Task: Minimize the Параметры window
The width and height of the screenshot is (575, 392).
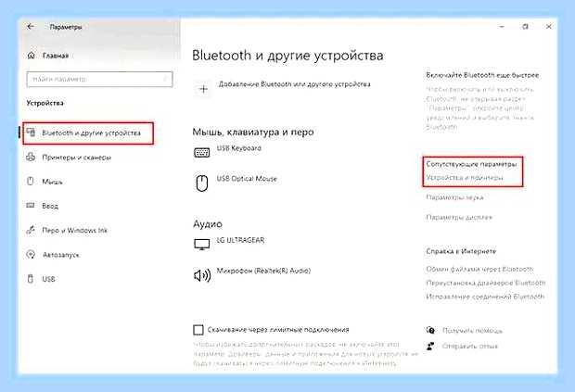Action: 502,27
